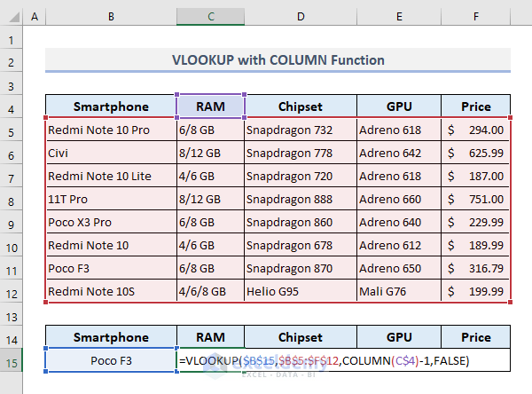Click the price cell 199.99
The height and width of the screenshot is (394, 532).
tap(476, 291)
